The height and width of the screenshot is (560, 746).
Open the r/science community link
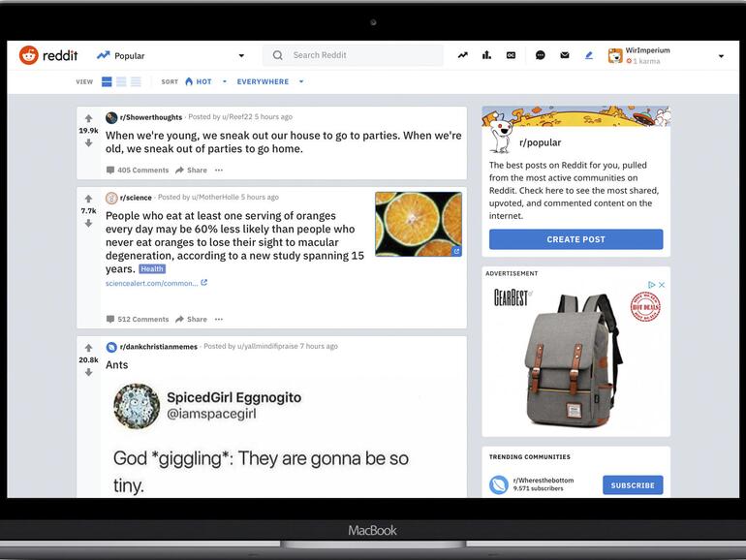pos(136,198)
